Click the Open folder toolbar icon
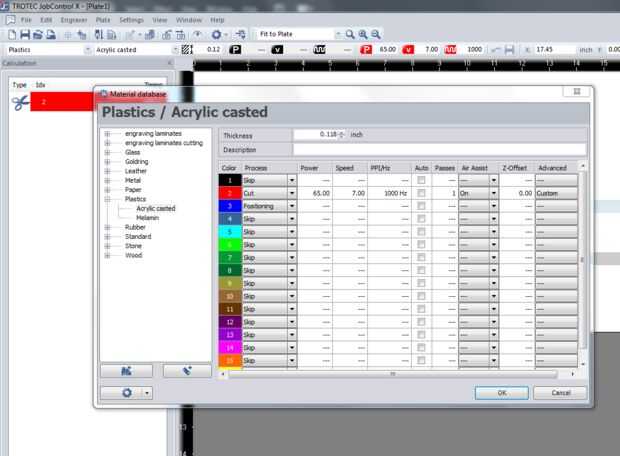The height and width of the screenshot is (456, 620). tap(38, 35)
